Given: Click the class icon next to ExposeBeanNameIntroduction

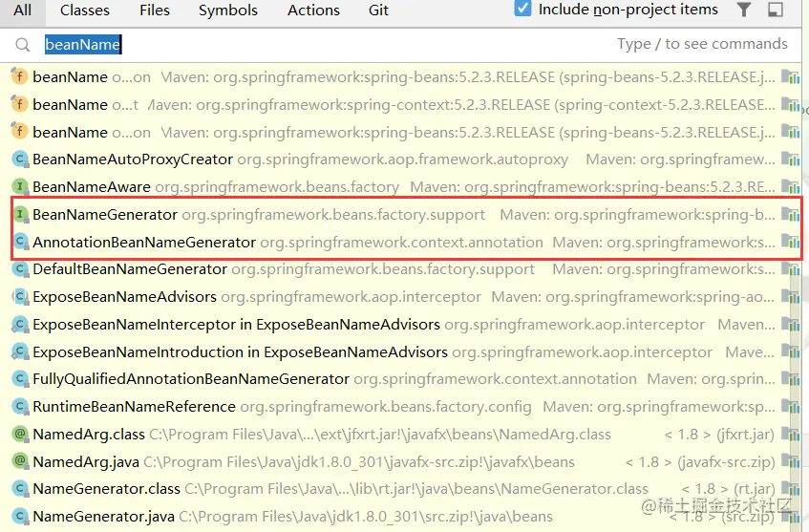Looking at the screenshot, I should click(20, 351).
